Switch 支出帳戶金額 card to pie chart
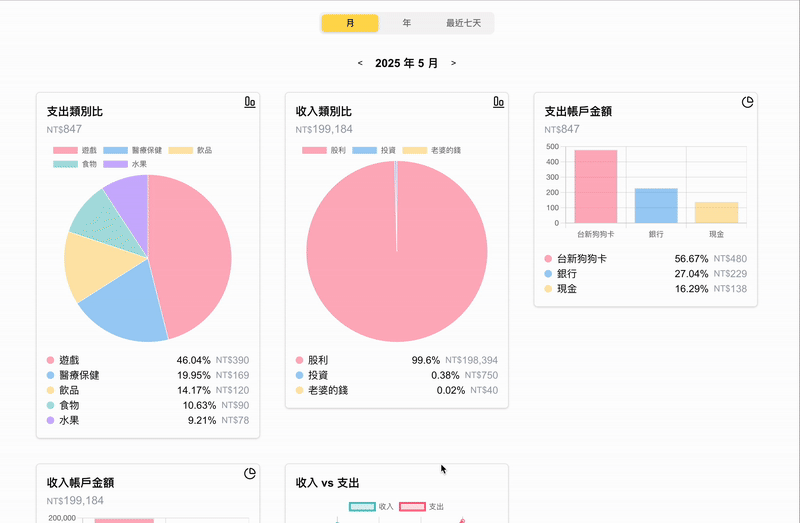The height and width of the screenshot is (523, 800). (x=747, y=102)
